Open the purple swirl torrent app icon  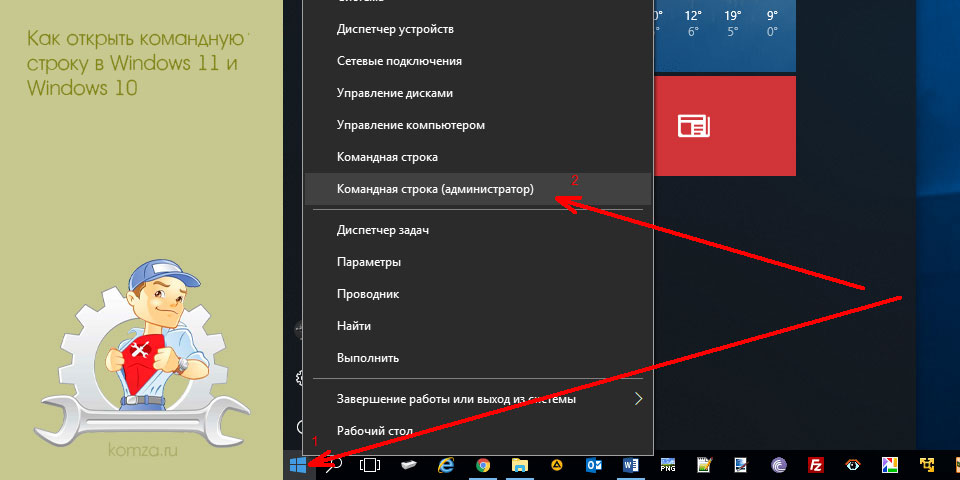(x=778, y=465)
